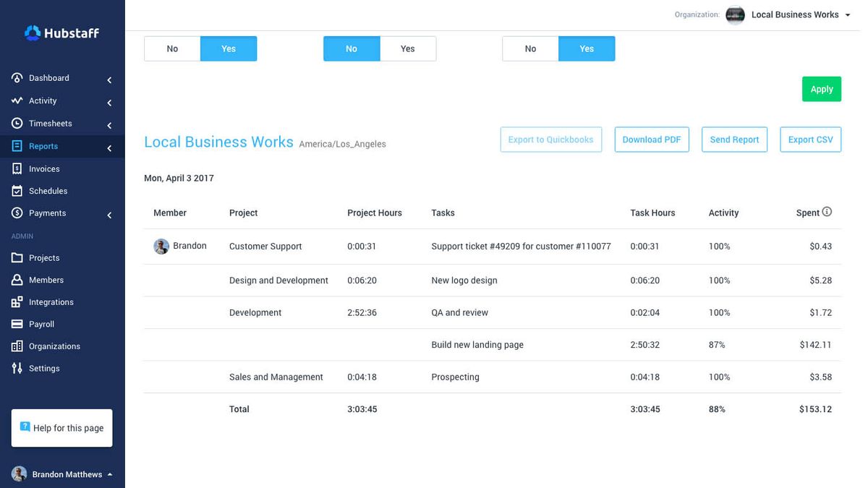Select Yes on the first filter toggle

[229, 48]
